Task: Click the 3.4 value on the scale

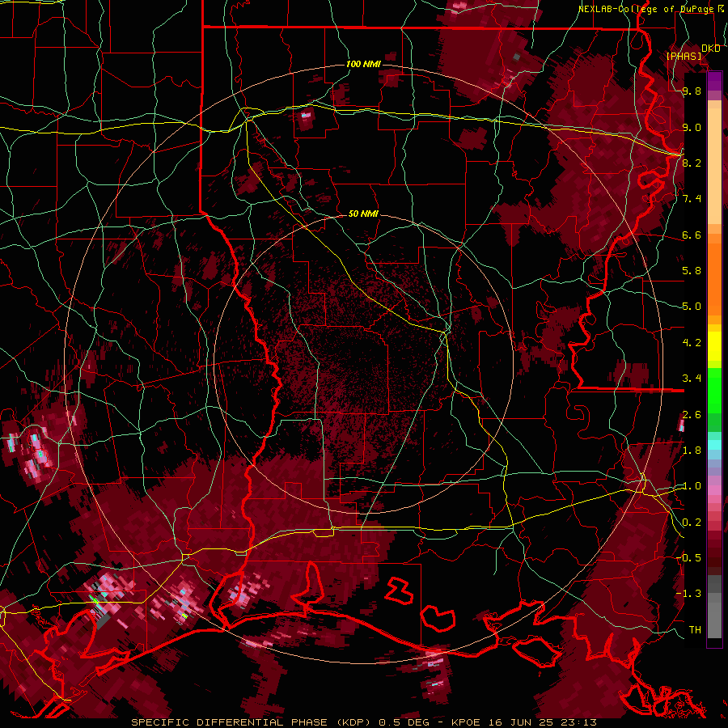Action: point(692,379)
